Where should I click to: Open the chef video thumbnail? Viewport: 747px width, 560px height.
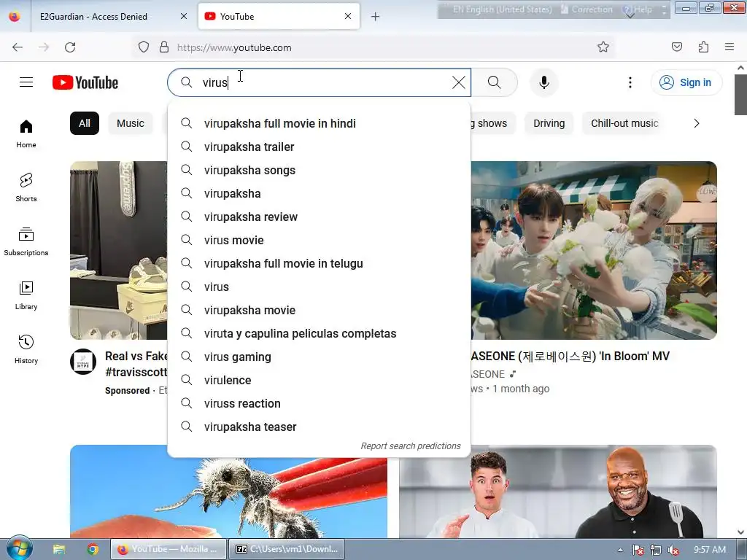point(558,491)
